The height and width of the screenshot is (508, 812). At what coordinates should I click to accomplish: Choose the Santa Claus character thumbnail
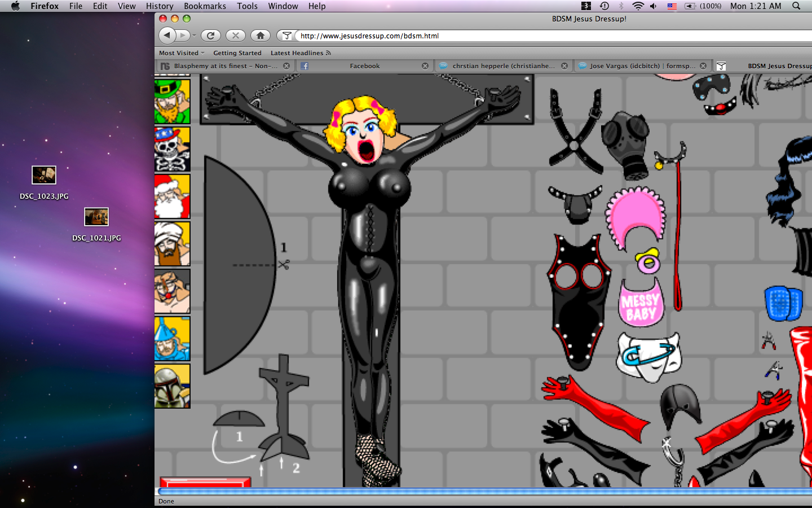172,196
